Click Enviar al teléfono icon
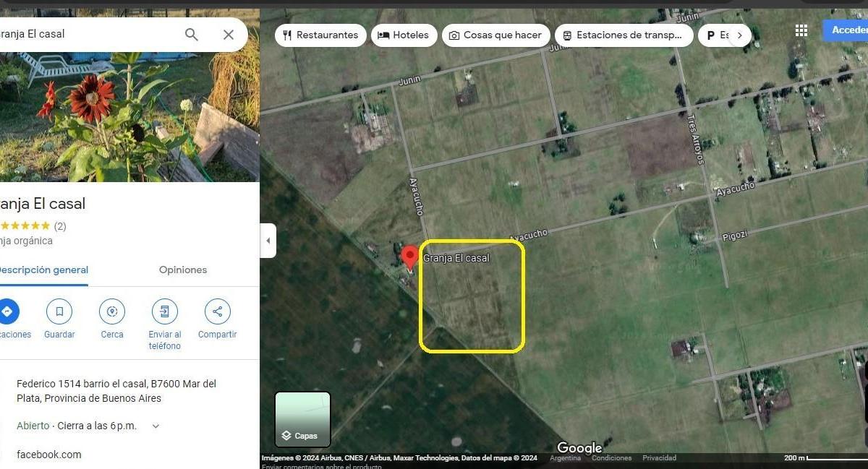The width and height of the screenshot is (868, 469). click(165, 312)
